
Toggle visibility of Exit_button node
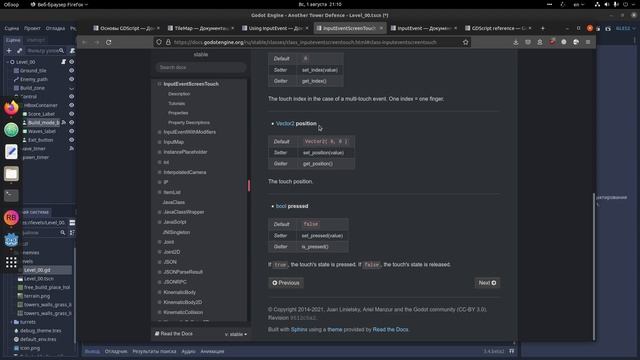pos(71,140)
